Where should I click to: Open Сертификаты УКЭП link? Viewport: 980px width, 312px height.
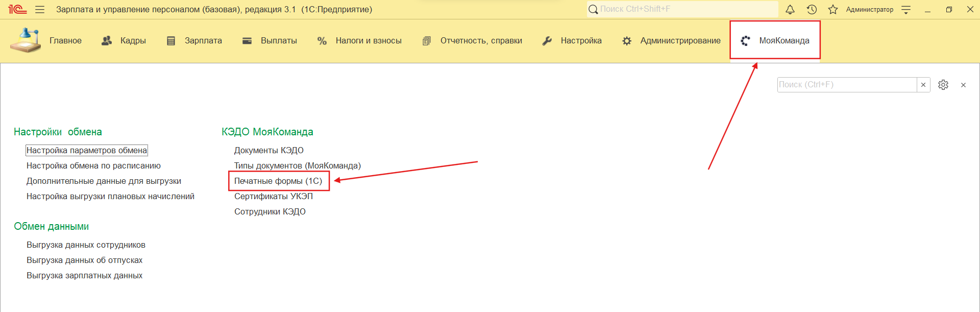[273, 196]
